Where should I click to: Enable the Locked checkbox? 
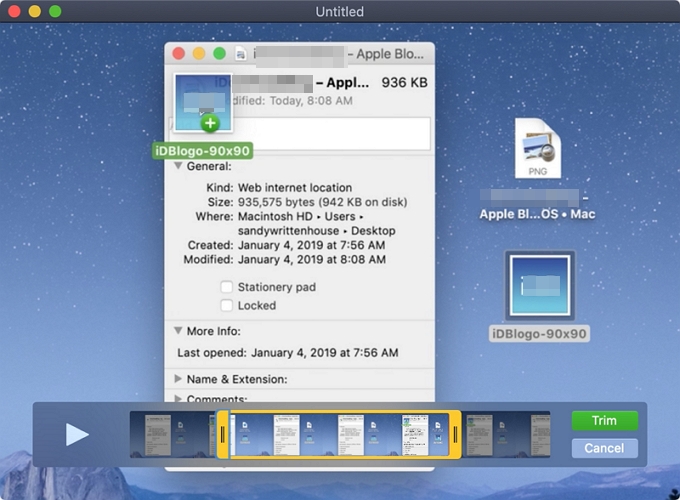coord(227,306)
